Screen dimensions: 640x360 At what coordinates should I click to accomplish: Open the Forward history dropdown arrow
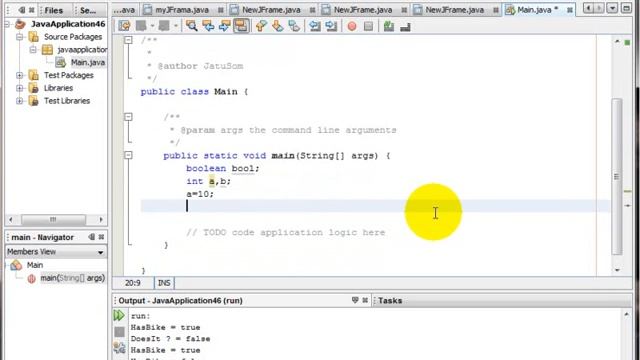tap(176, 27)
